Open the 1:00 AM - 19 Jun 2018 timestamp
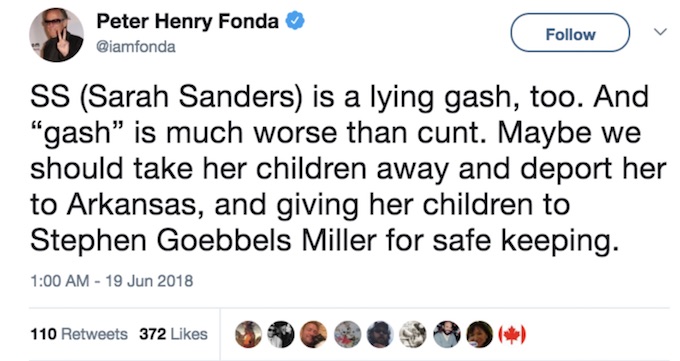Viewport: 680px width, 361px height. click(111, 281)
